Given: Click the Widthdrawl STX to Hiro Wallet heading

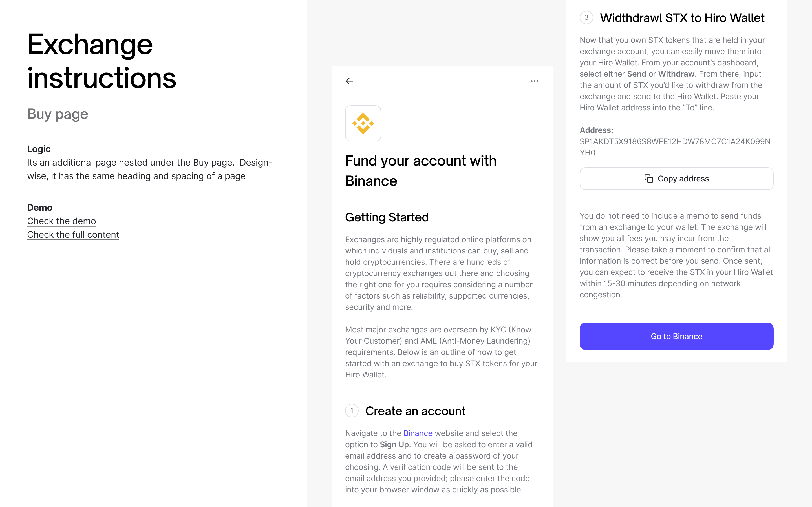Looking at the screenshot, I should click(x=683, y=17).
